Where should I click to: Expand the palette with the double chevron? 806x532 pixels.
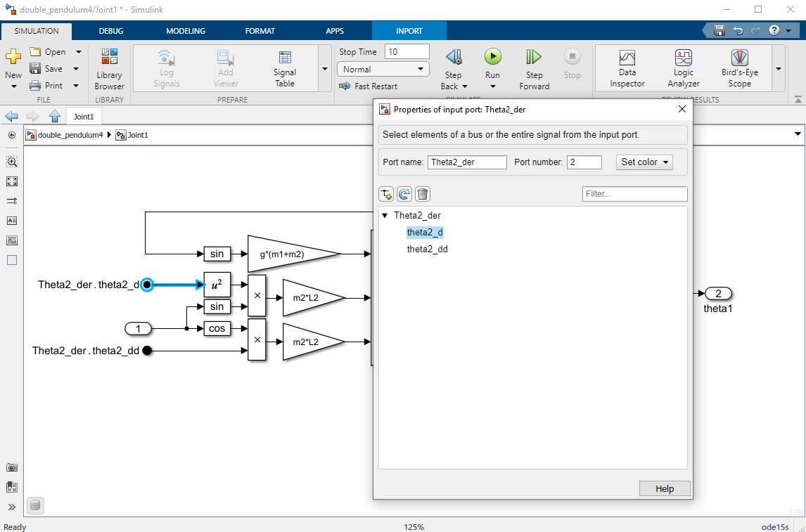pos(12,507)
